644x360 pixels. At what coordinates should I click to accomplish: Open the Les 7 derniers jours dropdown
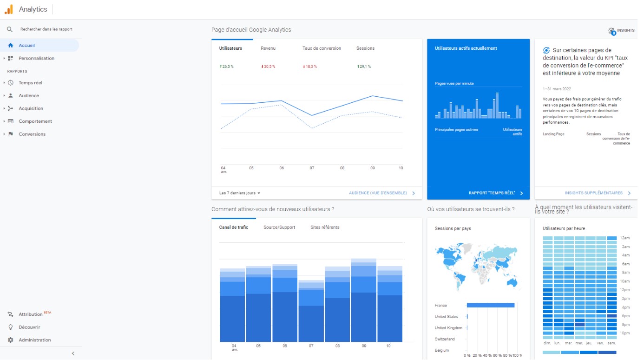coord(240,193)
